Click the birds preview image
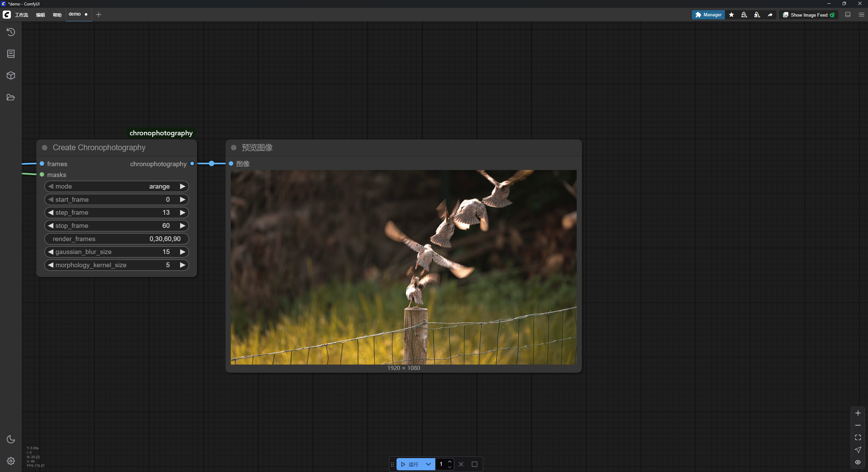The height and width of the screenshot is (472, 868). [403, 267]
